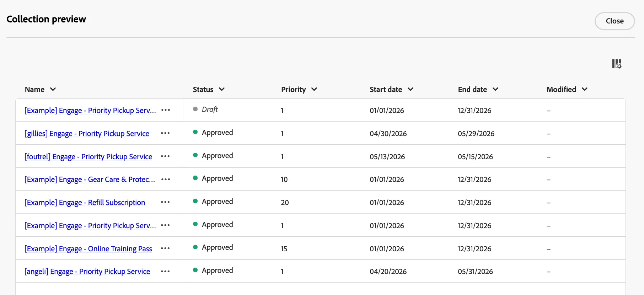Open the Gear Care & Protec... offer link
The height and width of the screenshot is (295, 644).
(x=90, y=179)
